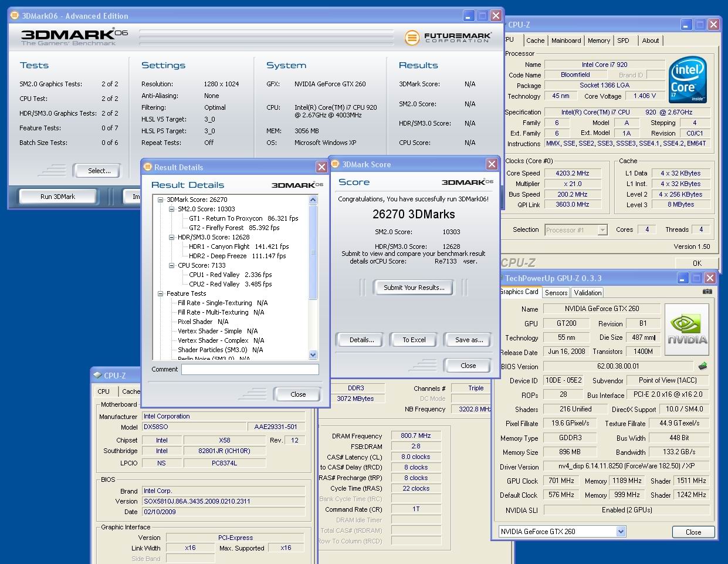Click the To Excel button

pyautogui.click(x=414, y=340)
